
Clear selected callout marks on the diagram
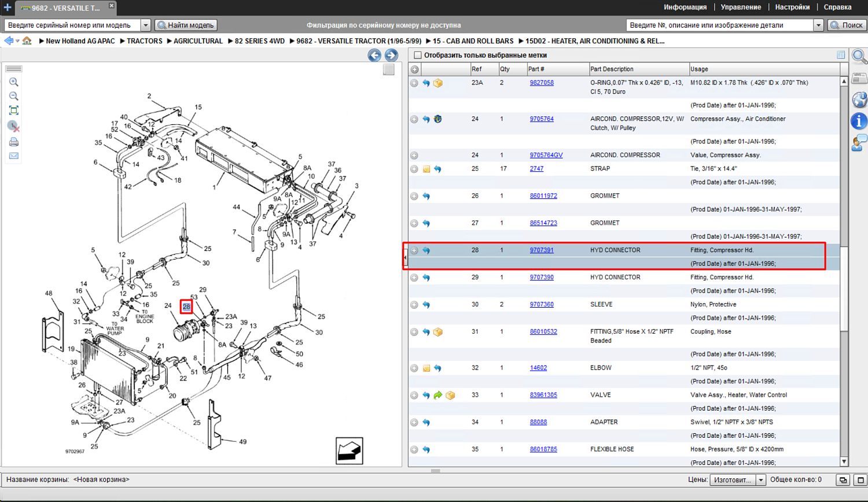pyautogui.click(x=14, y=126)
